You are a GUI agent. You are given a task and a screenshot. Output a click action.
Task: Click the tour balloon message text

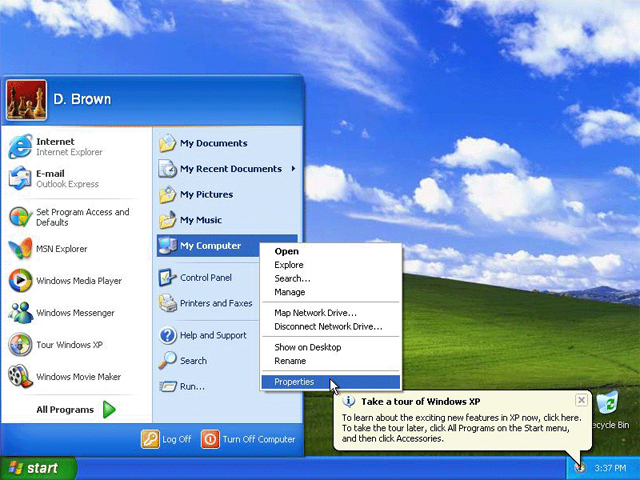[x=461, y=428]
